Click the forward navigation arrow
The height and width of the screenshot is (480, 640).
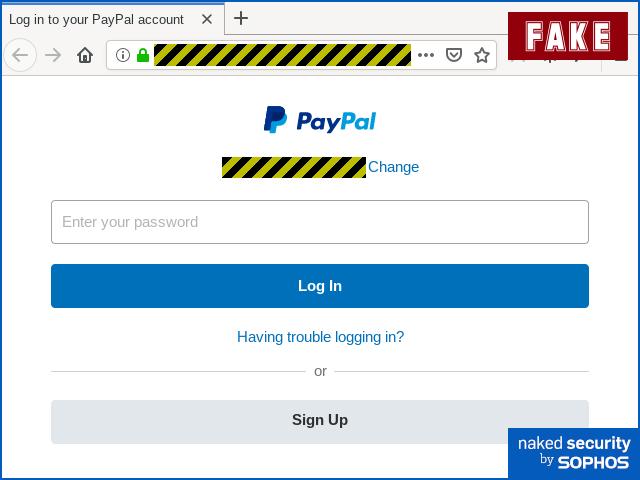pos(53,55)
